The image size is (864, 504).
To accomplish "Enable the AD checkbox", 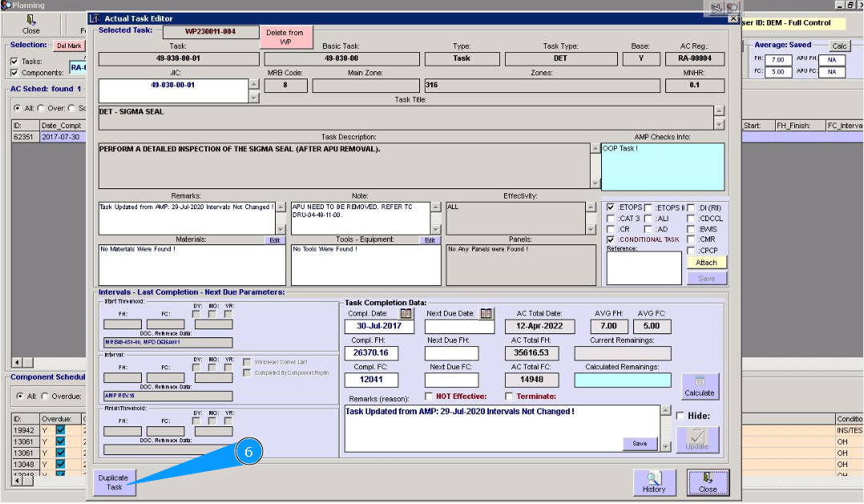I will point(648,229).
